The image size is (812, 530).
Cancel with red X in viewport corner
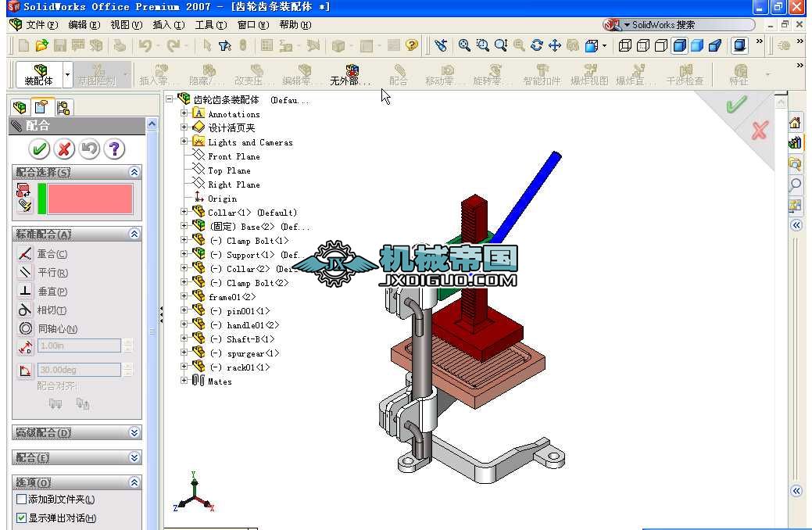759,130
